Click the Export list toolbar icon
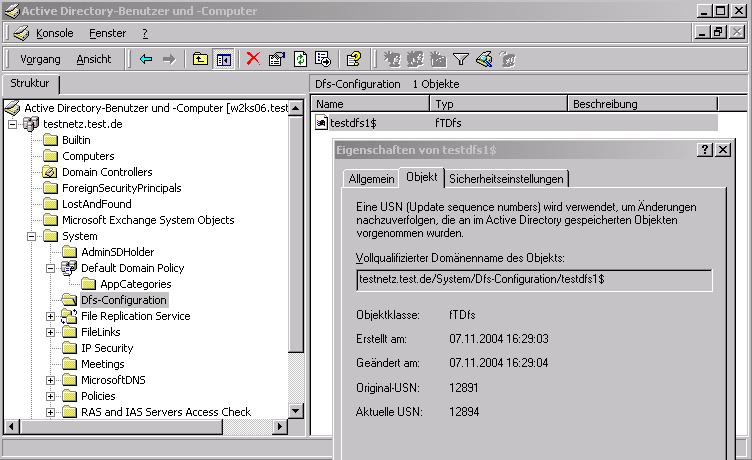This screenshot has height=460, width=752. (323, 59)
